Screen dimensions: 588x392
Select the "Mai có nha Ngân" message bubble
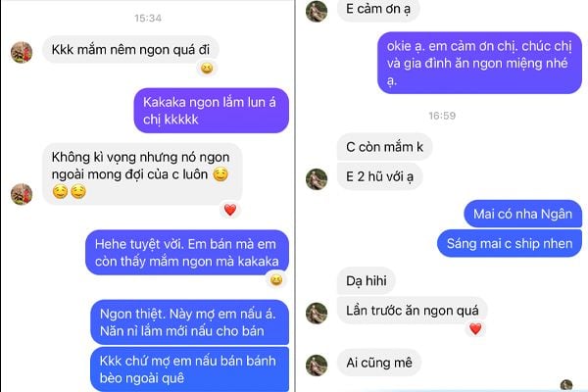[522, 214]
